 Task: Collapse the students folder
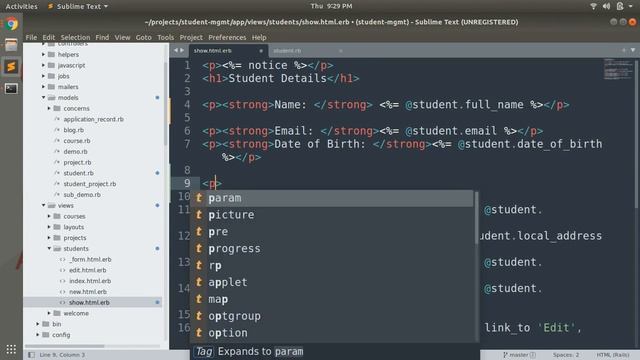[x=49, y=248]
